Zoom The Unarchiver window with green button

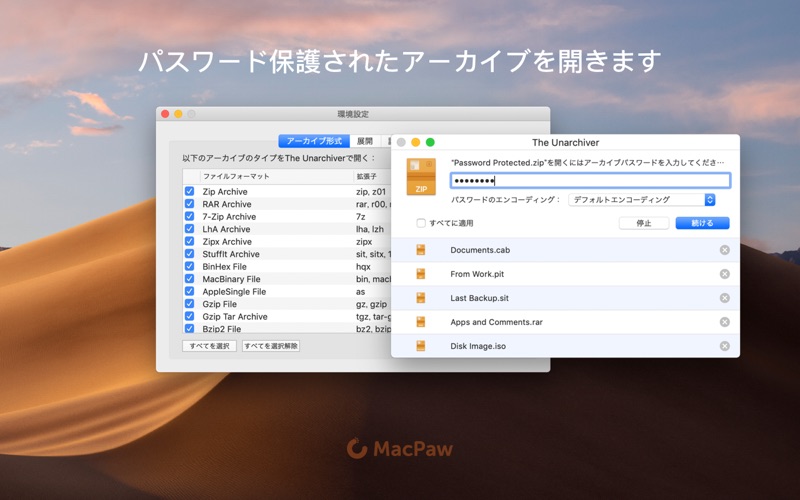pos(430,142)
